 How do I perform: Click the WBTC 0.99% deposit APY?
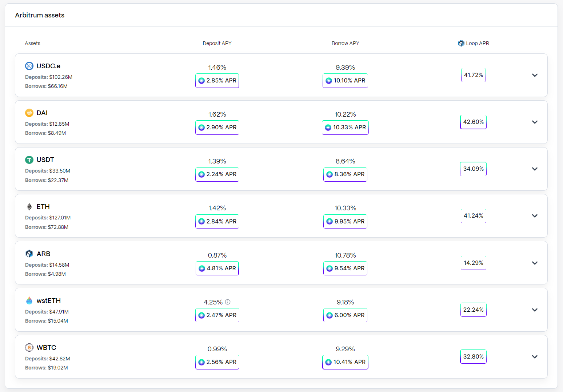tap(217, 349)
